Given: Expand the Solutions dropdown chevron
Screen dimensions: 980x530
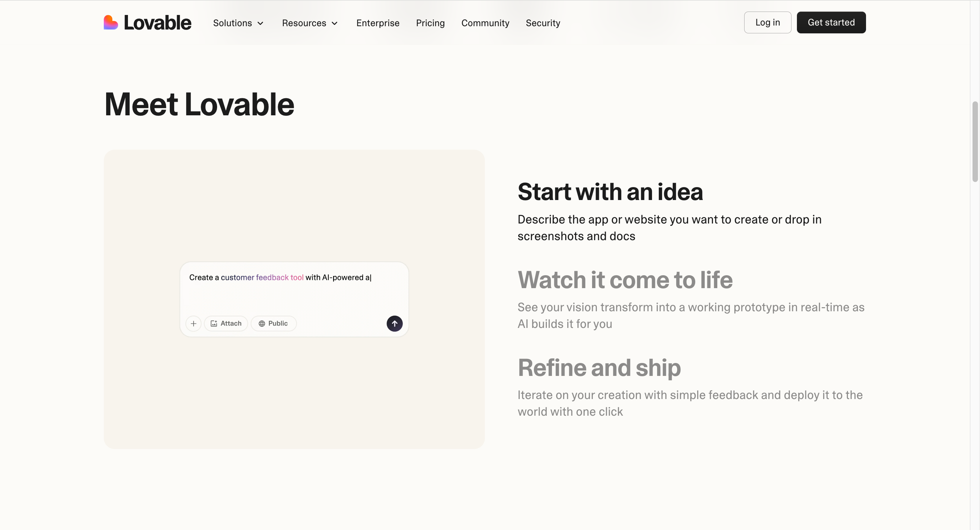Looking at the screenshot, I should click(x=261, y=23).
